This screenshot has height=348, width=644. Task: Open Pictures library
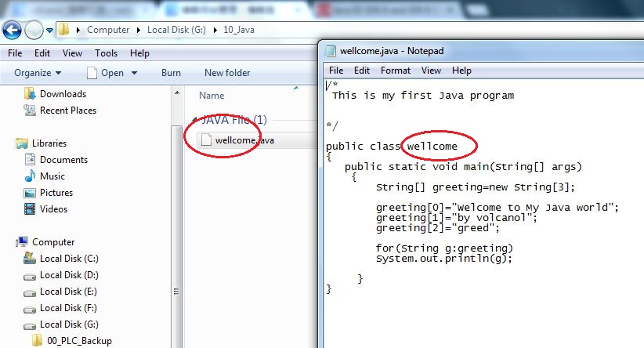[x=56, y=193]
